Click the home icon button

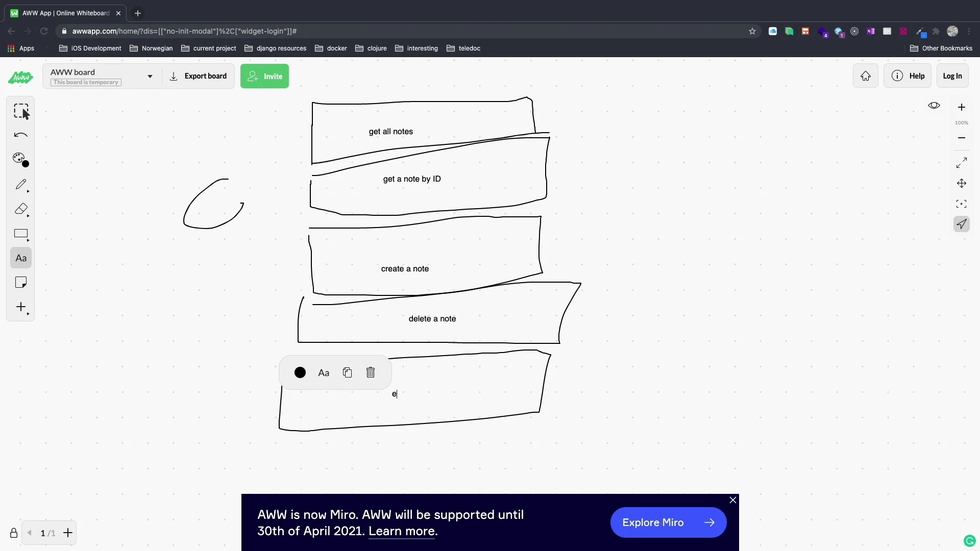point(866,76)
